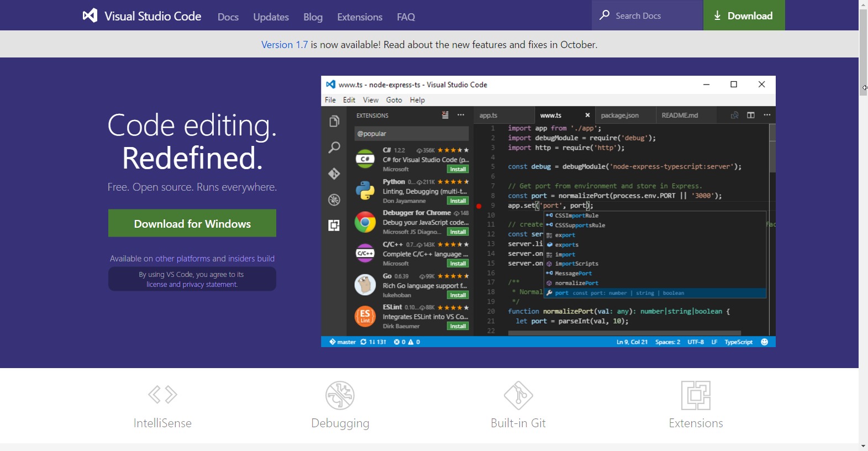Click TypeScript language mode in status bar
The width and height of the screenshot is (868, 451).
click(x=738, y=342)
